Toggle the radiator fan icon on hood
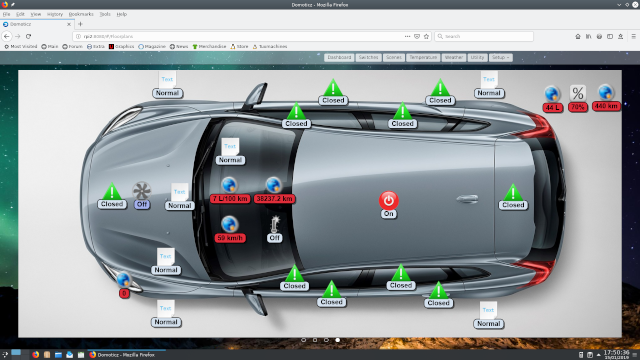This screenshot has width=640, height=360. (142, 191)
